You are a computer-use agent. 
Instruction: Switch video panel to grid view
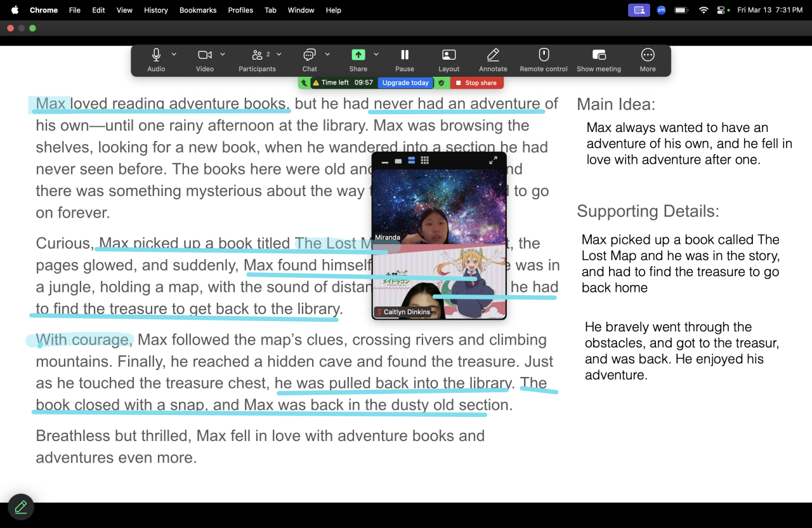pyautogui.click(x=425, y=161)
